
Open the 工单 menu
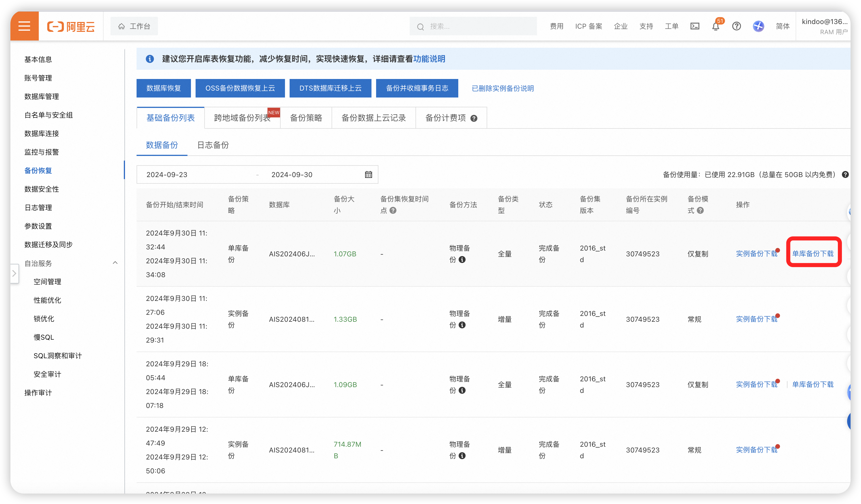pos(671,26)
